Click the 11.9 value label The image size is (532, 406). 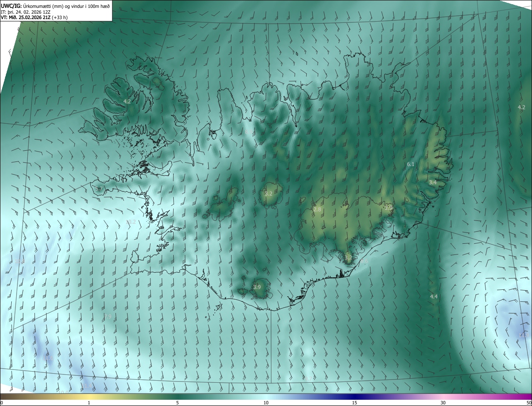[x=523, y=335]
